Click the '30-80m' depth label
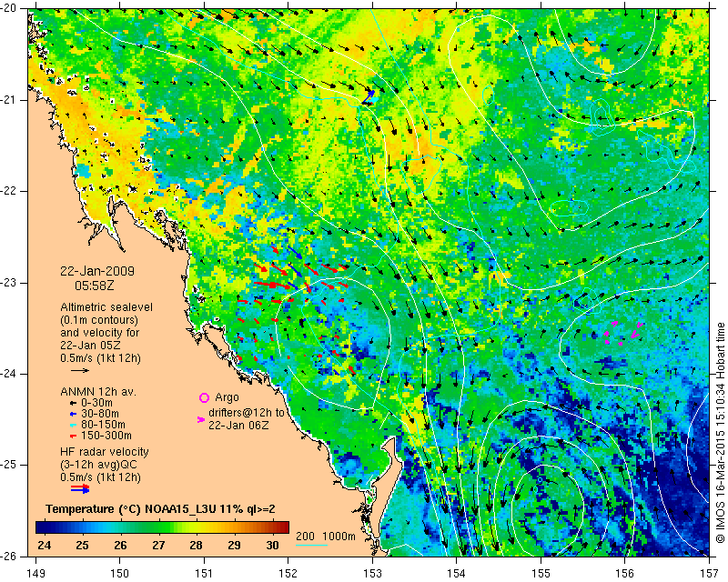The image size is (728, 582). point(100,414)
